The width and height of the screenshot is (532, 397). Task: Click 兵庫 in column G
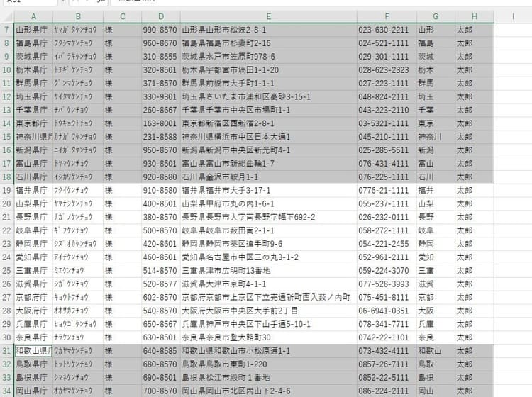(436, 324)
